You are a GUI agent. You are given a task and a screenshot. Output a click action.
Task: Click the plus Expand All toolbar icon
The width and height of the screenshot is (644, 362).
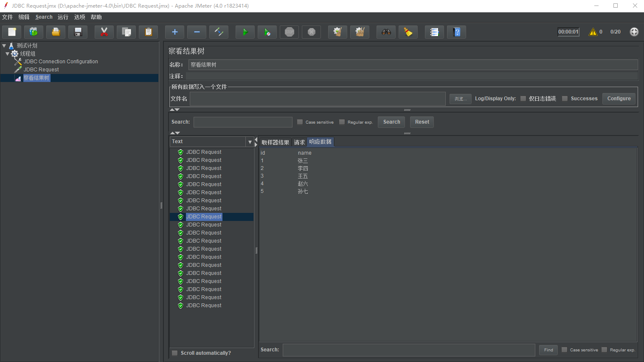tap(174, 32)
